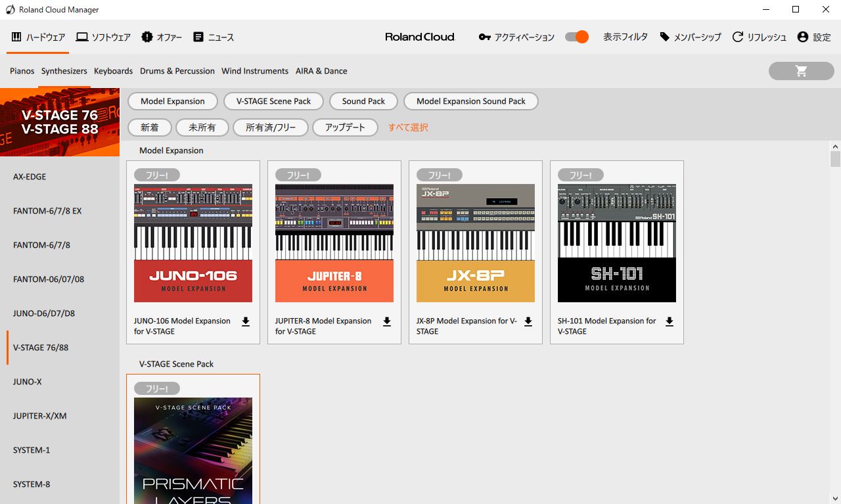The image size is (841, 504).
Task: Toggle Model Expansion filter chip
Action: tap(173, 101)
